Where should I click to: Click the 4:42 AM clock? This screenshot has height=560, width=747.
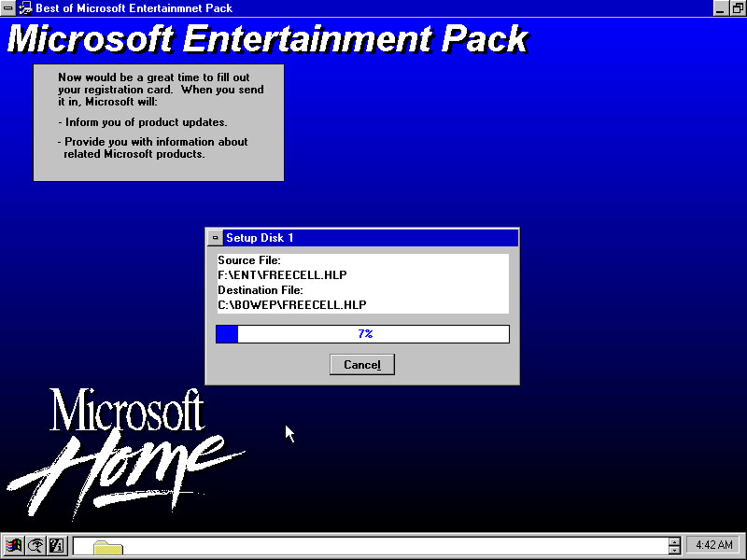coord(713,545)
